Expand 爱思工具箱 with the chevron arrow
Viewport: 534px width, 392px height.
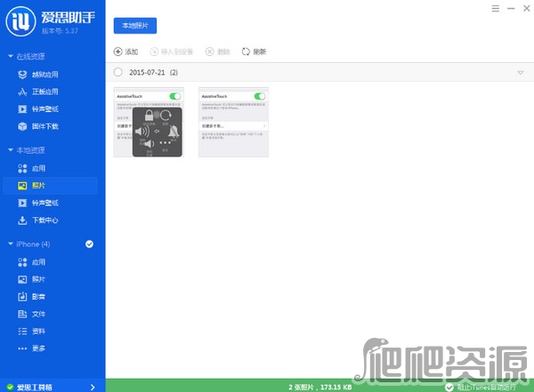point(93,388)
